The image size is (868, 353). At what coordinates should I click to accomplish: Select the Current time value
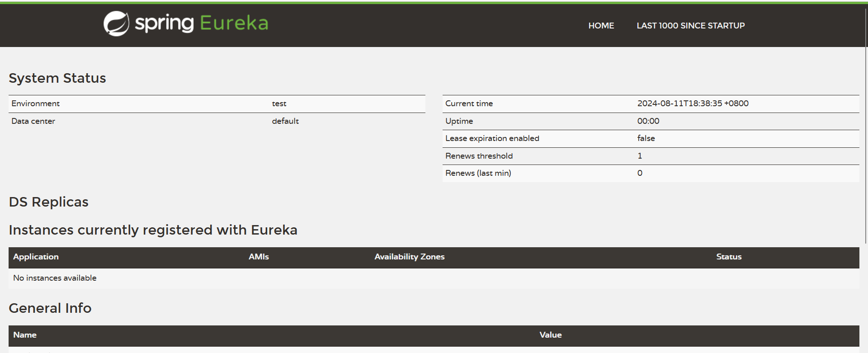pos(693,104)
